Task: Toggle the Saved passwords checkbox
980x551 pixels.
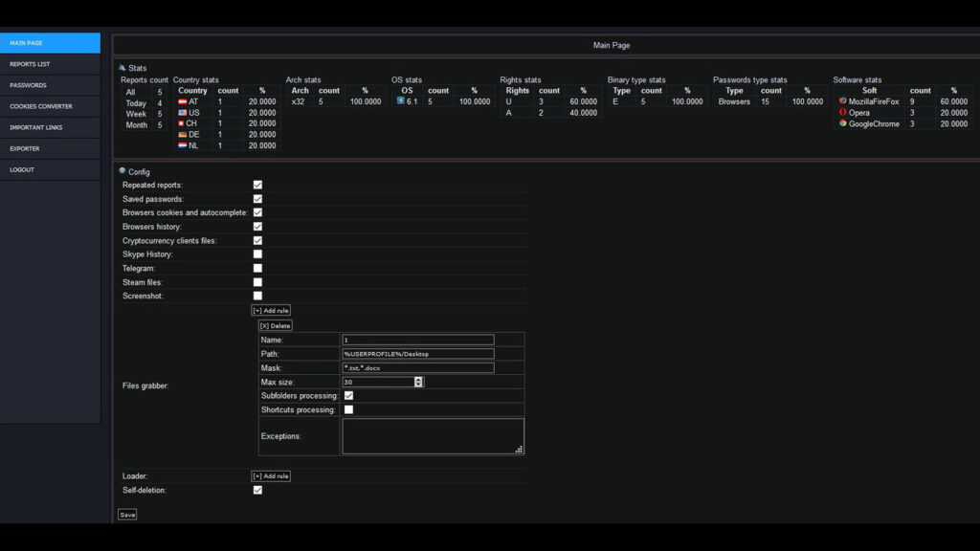Action: 257,199
